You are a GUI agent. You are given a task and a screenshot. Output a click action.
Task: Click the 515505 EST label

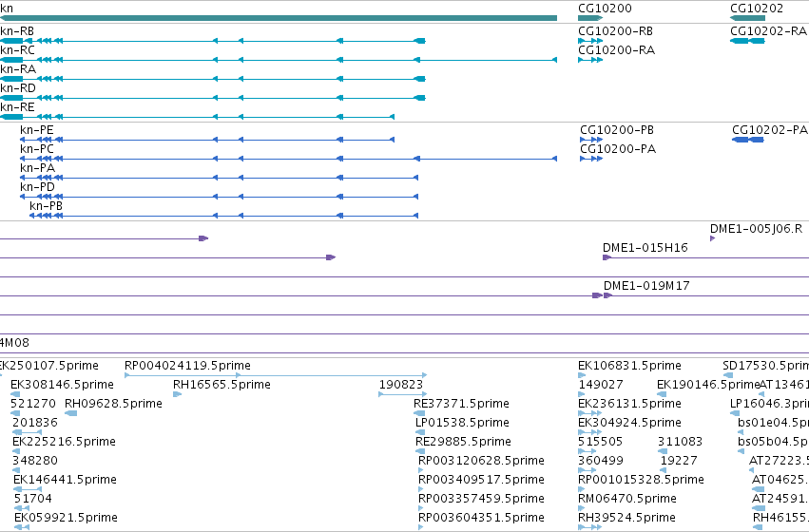[601, 443]
